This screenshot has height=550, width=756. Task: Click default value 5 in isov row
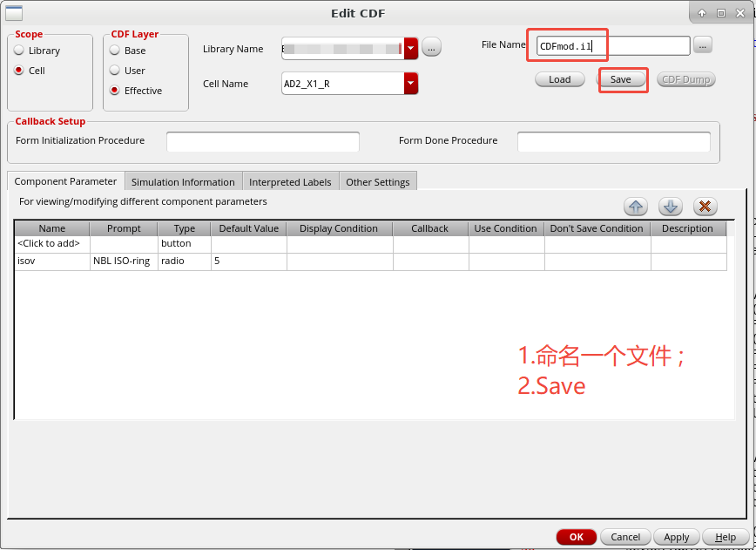tap(249, 261)
